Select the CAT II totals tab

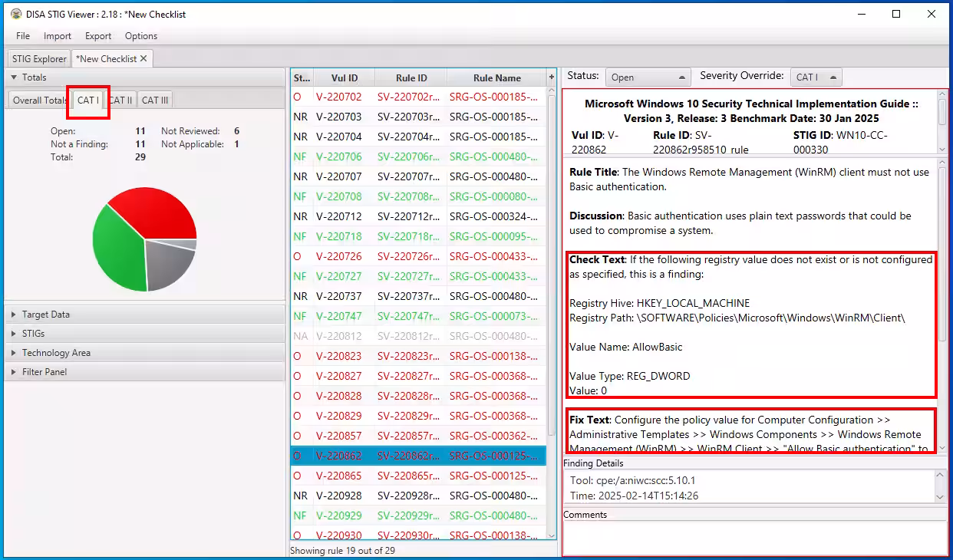tap(120, 100)
